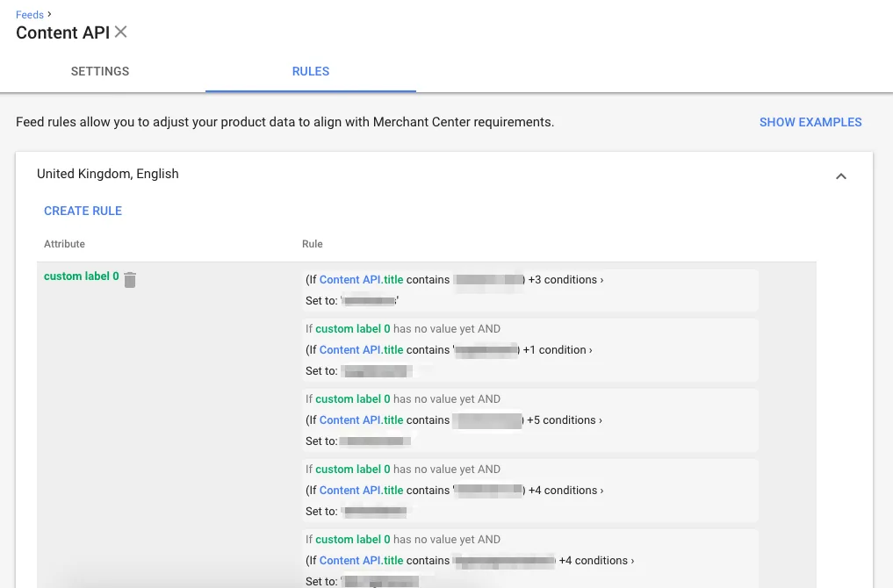
Task: Select the RULES tab
Action: (310, 71)
